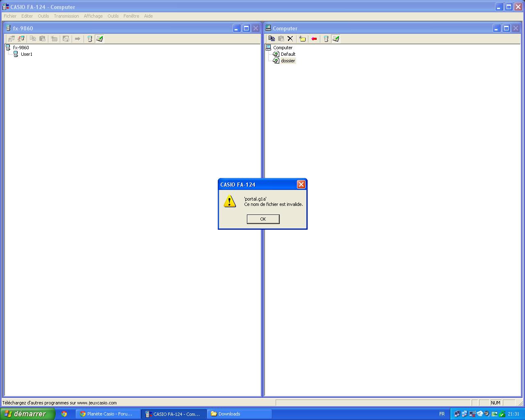525x420 pixels.
Task: Open the Fichier menu
Action: pos(10,16)
